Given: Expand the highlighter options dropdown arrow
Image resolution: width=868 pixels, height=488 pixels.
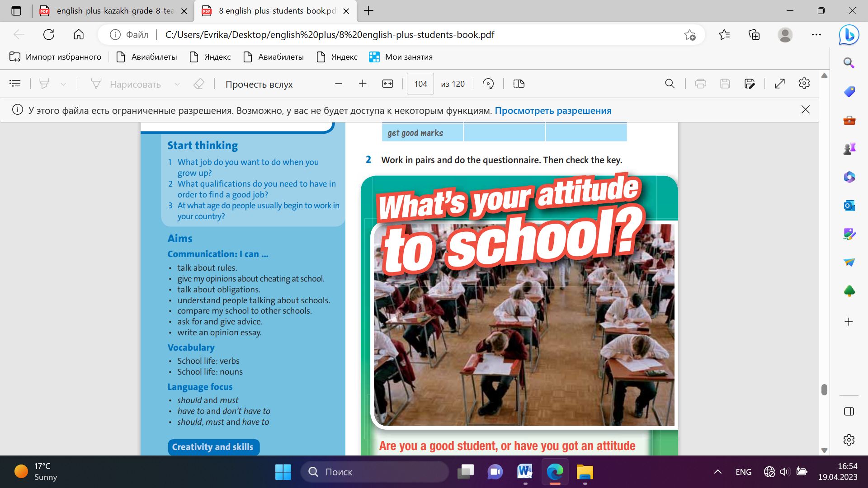Looking at the screenshot, I should click(63, 84).
